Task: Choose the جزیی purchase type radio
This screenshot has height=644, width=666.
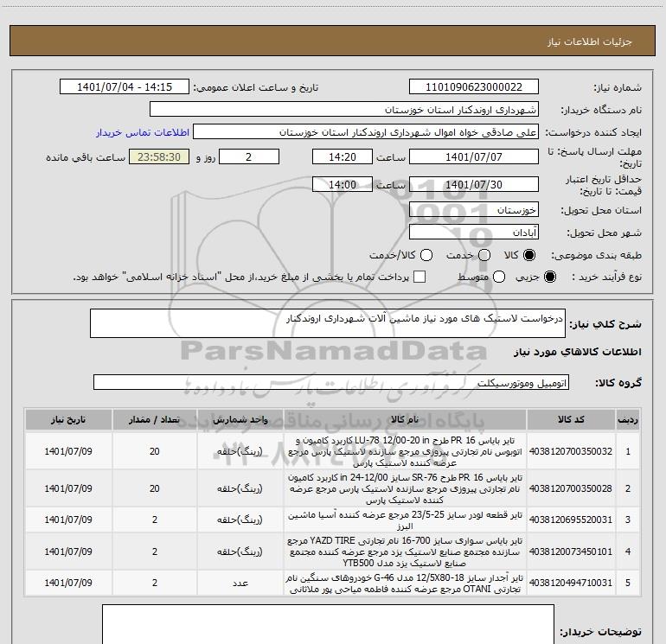Action: (550, 277)
